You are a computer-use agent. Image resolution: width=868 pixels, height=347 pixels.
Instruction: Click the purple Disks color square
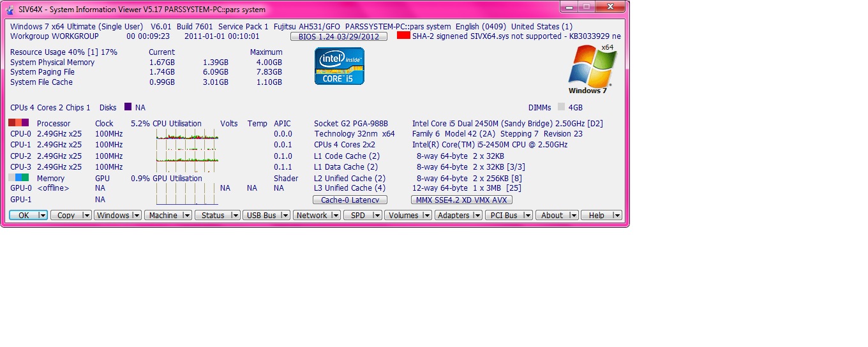click(x=128, y=107)
